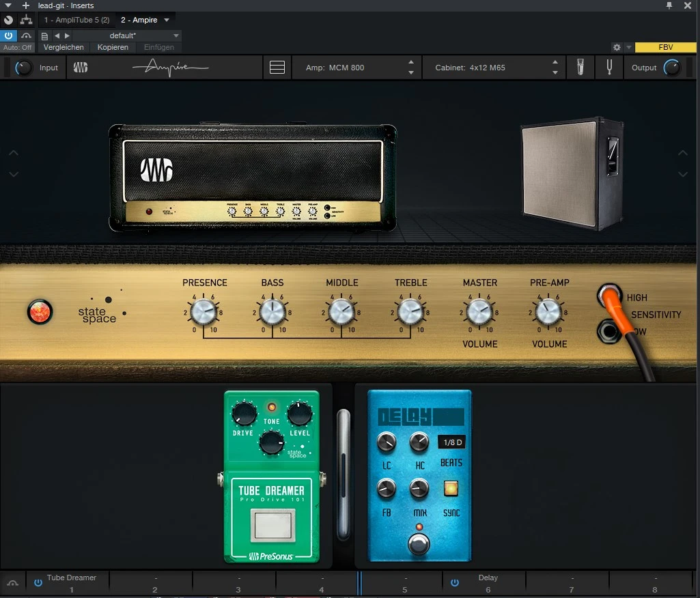The height and width of the screenshot is (598, 700).
Task: Click the preset file icon beside default*
Action: (44, 35)
